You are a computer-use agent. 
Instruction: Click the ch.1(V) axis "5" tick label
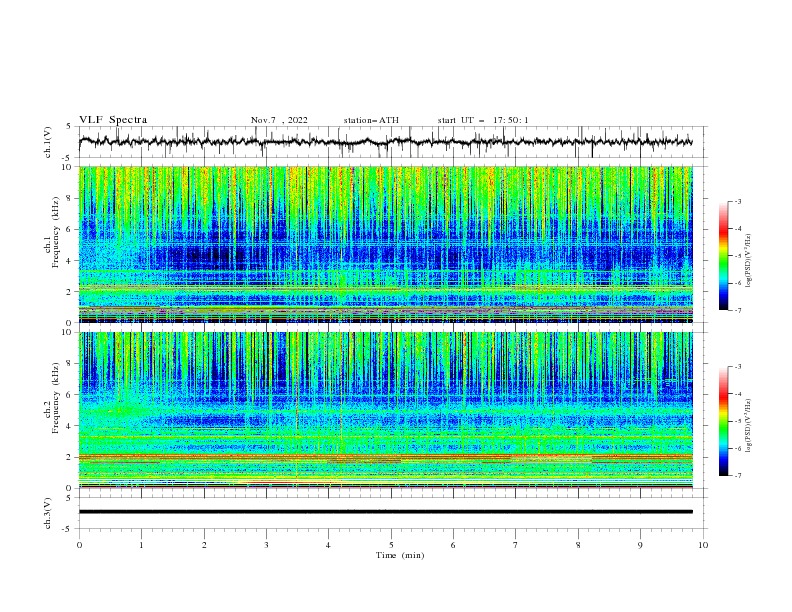(x=69, y=127)
